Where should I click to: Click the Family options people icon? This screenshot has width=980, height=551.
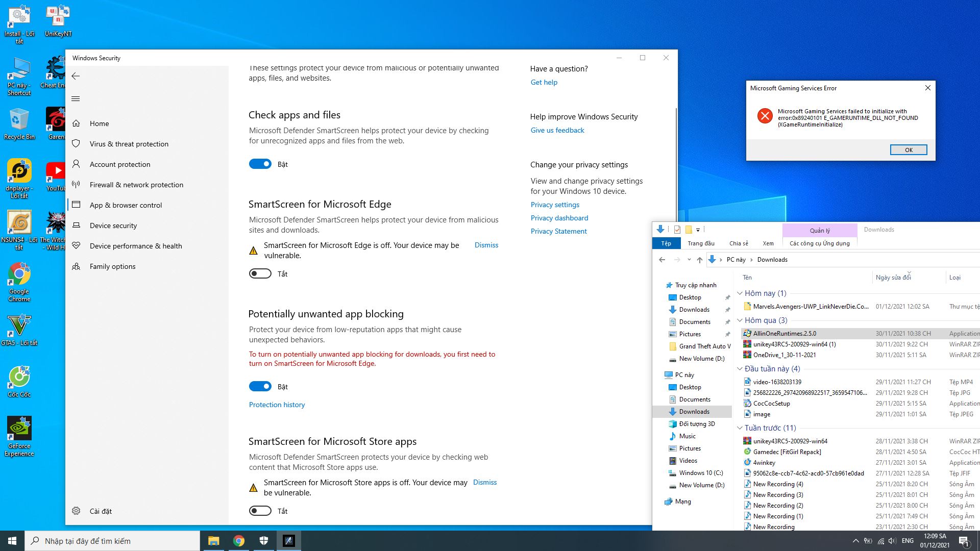click(76, 266)
